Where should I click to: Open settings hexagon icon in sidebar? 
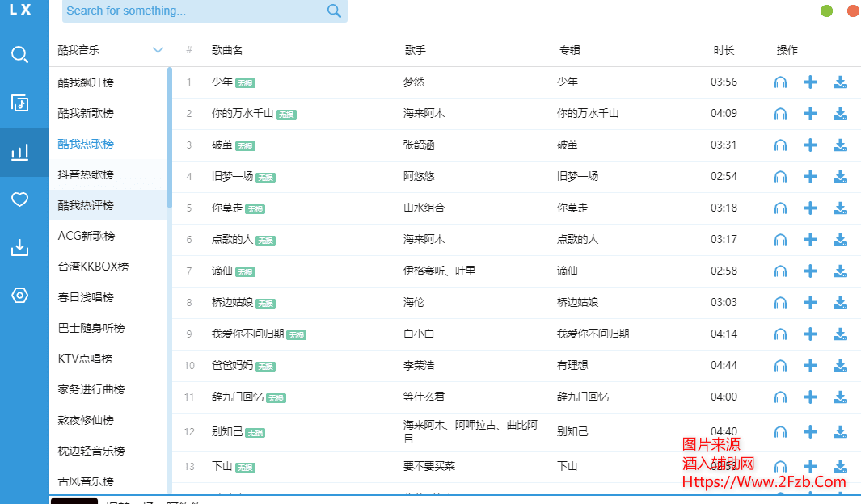pos(20,296)
